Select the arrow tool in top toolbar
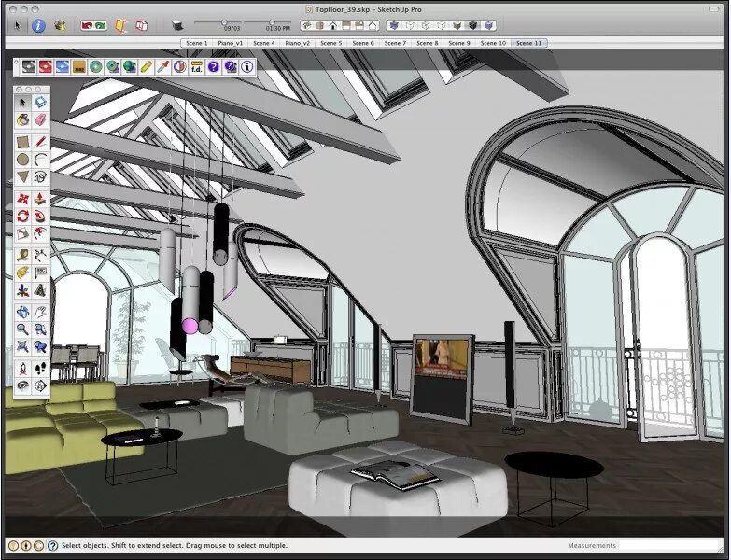 [x=18, y=25]
